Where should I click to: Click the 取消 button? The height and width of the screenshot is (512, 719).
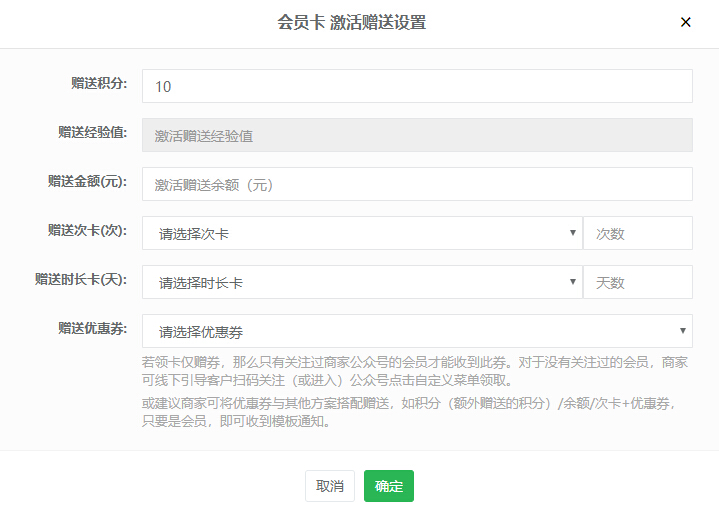pos(330,486)
